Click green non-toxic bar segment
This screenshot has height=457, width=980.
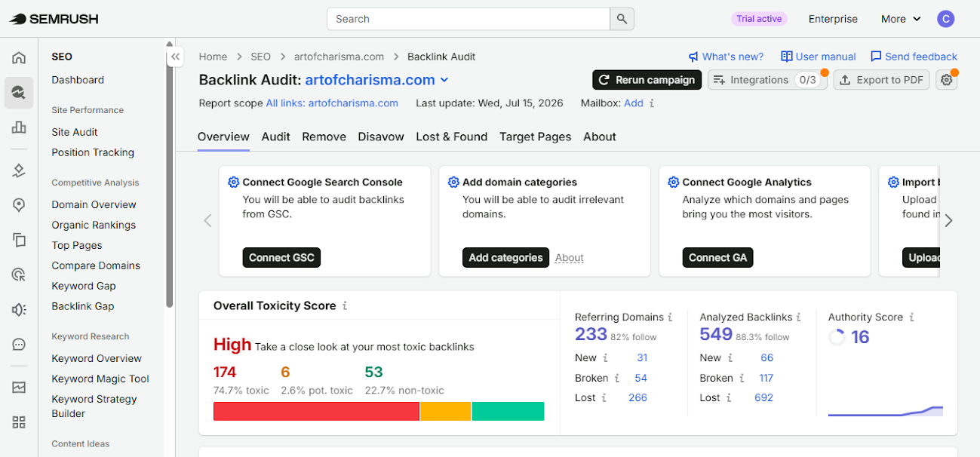pos(508,411)
